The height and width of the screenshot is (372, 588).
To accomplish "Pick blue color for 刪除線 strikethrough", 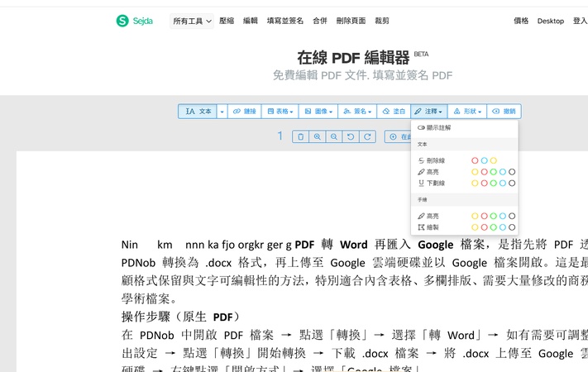I will point(484,160).
